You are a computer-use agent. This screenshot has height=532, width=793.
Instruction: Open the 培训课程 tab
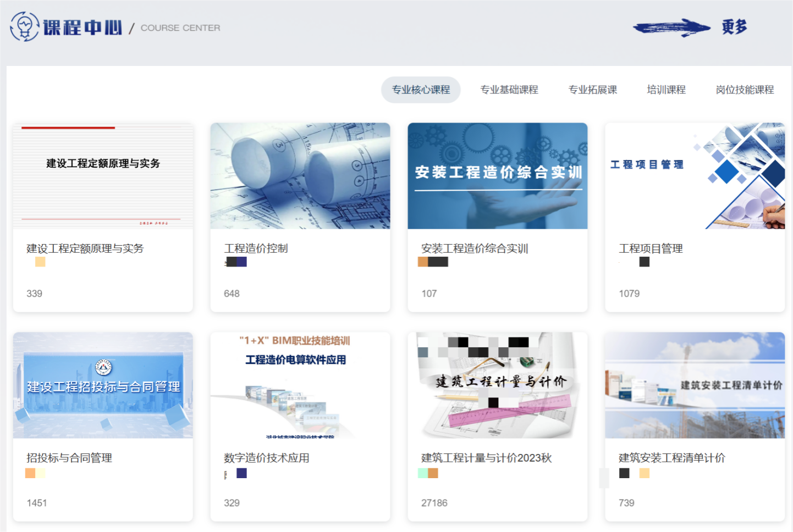667,90
